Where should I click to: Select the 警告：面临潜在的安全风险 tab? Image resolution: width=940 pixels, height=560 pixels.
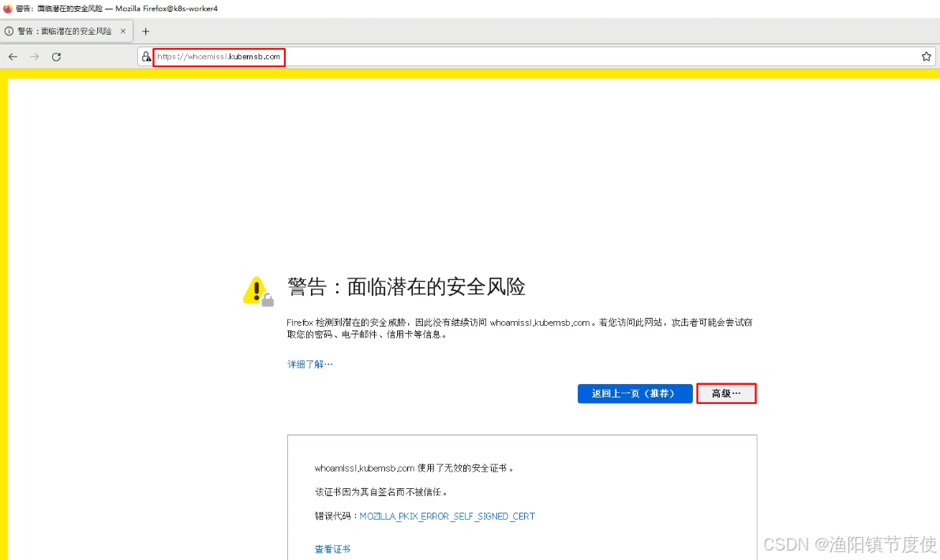coord(63,31)
